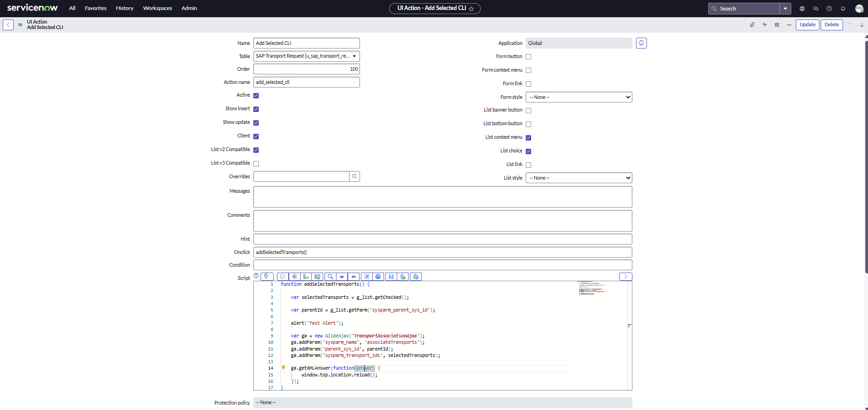Uncheck the Active checkbox
This screenshot has width=868, height=410.
coord(256,96)
